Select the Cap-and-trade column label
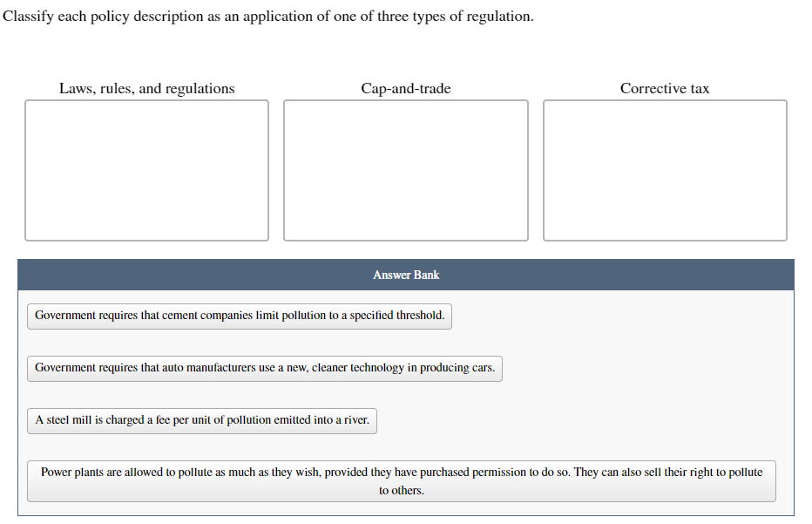Viewport: 812px width, 524px height. point(405,88)
